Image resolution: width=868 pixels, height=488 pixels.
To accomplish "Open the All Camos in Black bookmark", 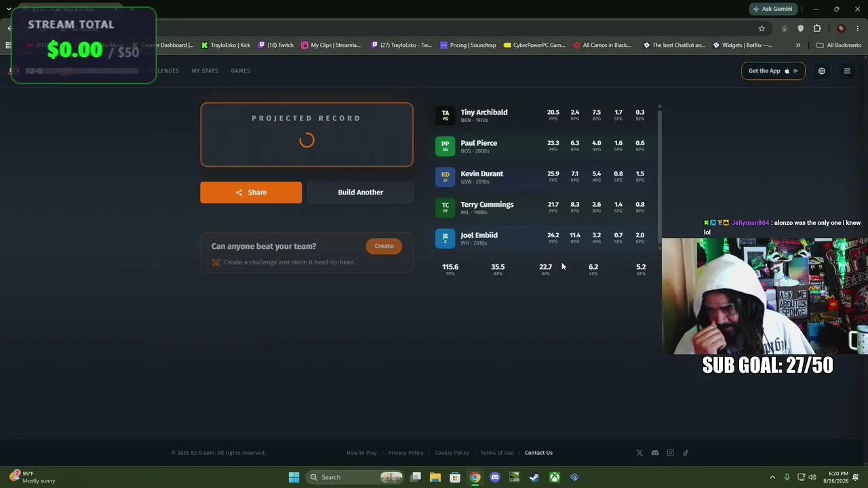I will pos(602,45).
